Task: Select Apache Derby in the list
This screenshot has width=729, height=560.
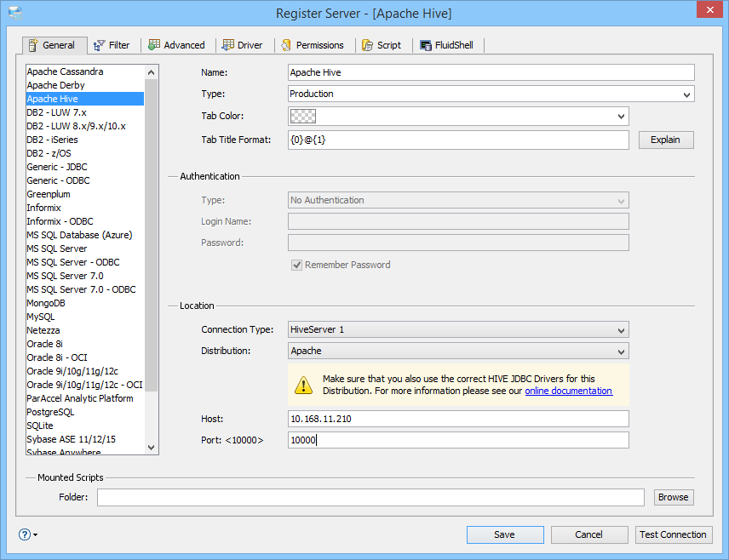Action: click(x=85, y=85)
